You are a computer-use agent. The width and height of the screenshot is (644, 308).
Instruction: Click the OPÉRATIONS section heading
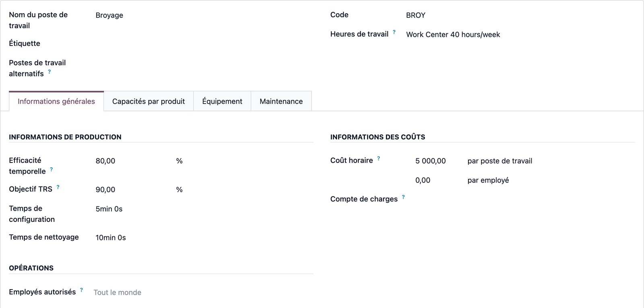[x=31, y=268]
